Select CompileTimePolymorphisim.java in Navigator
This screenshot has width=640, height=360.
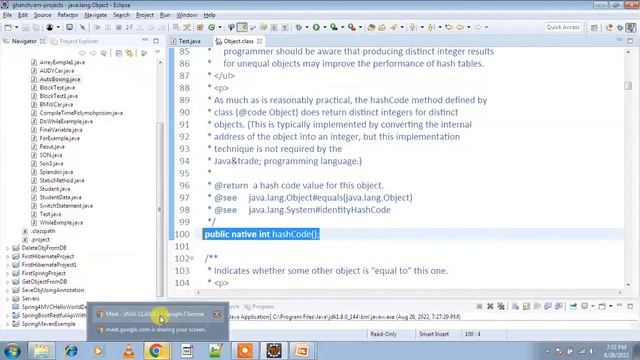81,113
